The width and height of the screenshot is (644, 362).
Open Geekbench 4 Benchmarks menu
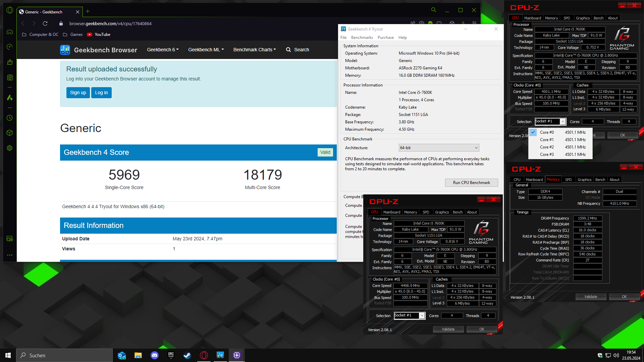[x=362, y=38]
